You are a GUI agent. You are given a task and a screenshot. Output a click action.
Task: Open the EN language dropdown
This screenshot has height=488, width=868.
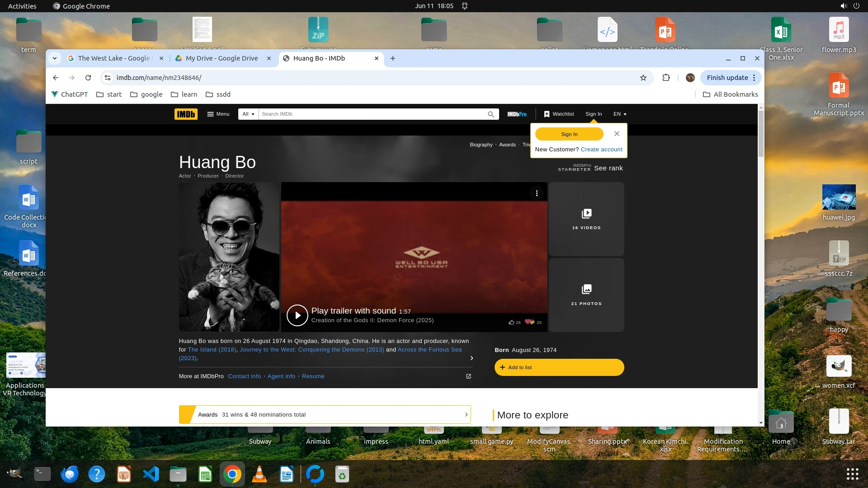point(620,114)
